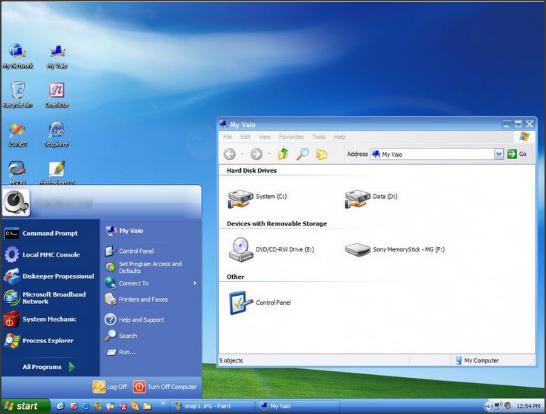Screen dimensions: 546x414
Task: Click the Turn Off Computer button
Action: pos(165,387)
